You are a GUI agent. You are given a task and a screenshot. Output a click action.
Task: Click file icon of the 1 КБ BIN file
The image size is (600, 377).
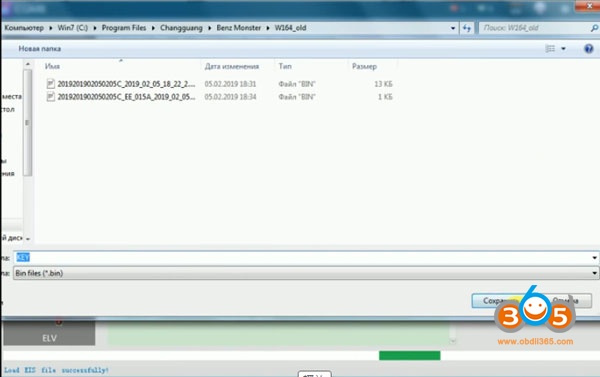click(51, 97)
